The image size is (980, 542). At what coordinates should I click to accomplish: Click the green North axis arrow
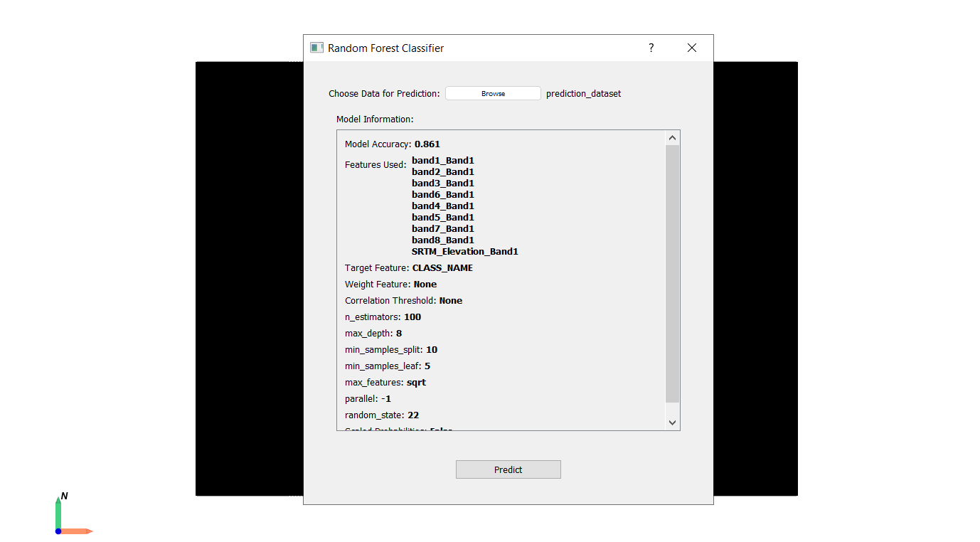58,510
